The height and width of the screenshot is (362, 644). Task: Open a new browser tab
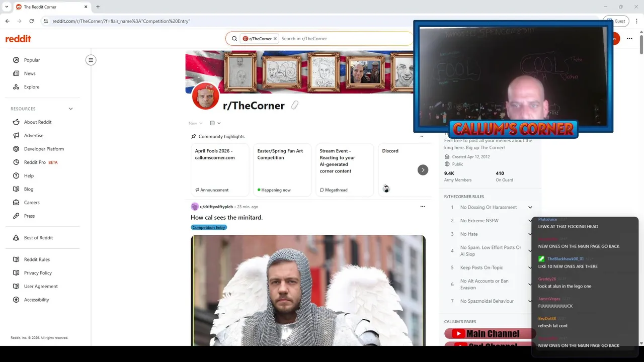point(98,7)
